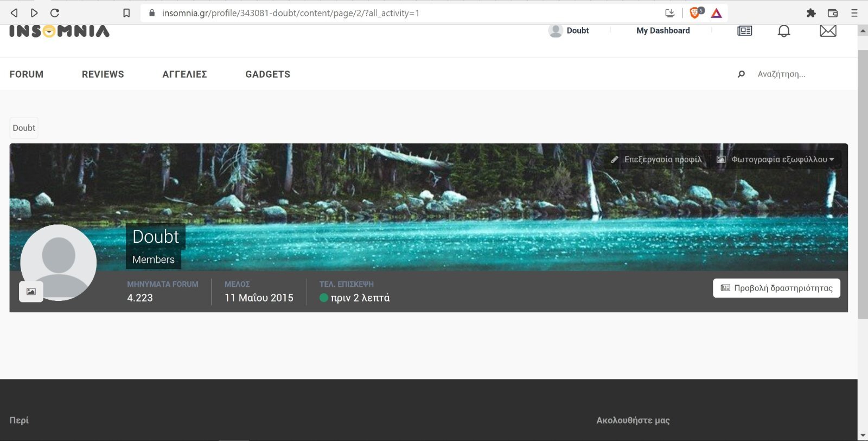Open the padlock site security info
This screenshot has width=868, height=441.
[x=152, y=13]
